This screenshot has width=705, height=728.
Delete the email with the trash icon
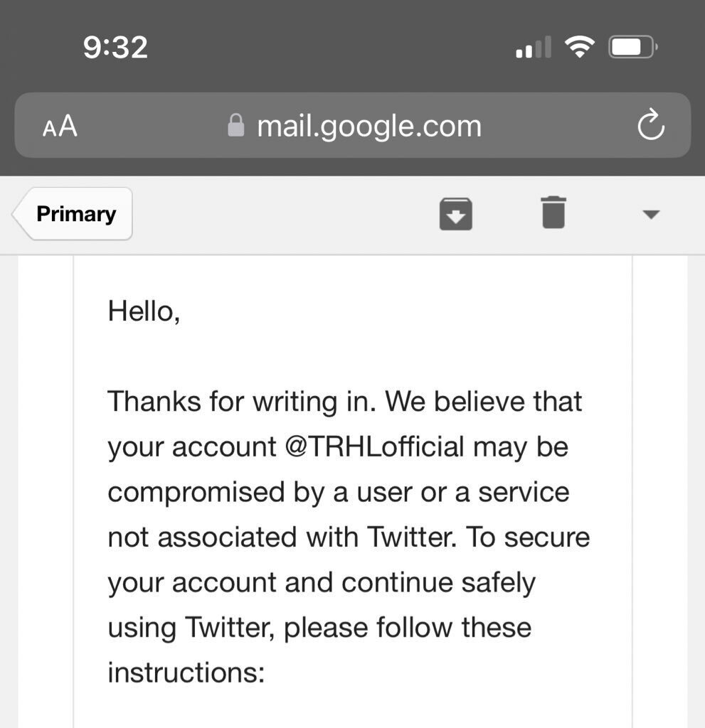point(553,213)
